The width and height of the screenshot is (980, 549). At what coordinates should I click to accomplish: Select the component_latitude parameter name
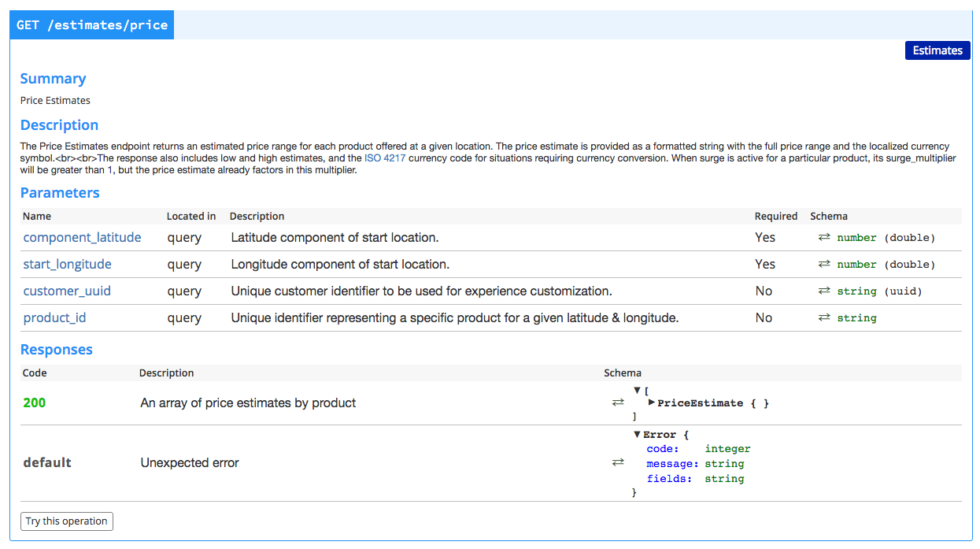pos(82,237)
